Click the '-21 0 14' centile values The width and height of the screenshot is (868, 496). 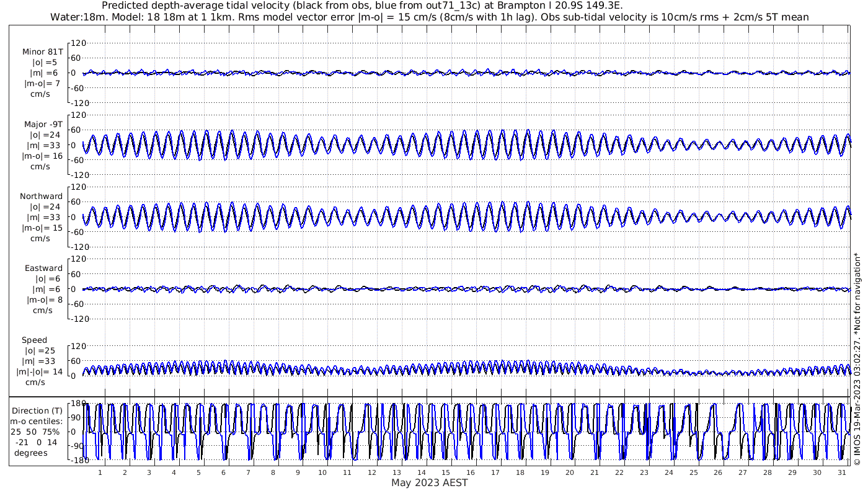click(x=35, y=442)
